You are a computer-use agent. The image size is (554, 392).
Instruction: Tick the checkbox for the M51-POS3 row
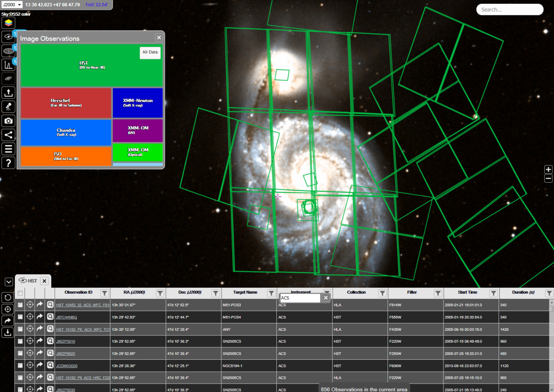click(x=20, y=305)
